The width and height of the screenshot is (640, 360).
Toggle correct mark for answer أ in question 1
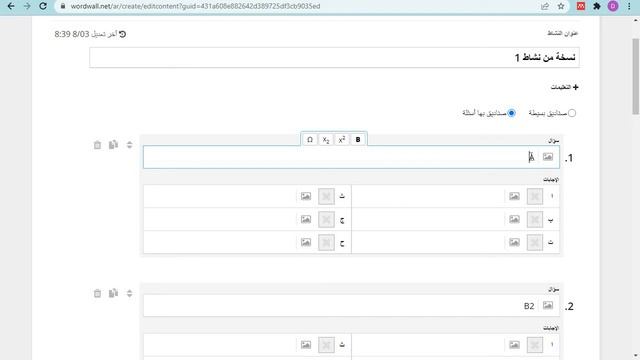535,196
